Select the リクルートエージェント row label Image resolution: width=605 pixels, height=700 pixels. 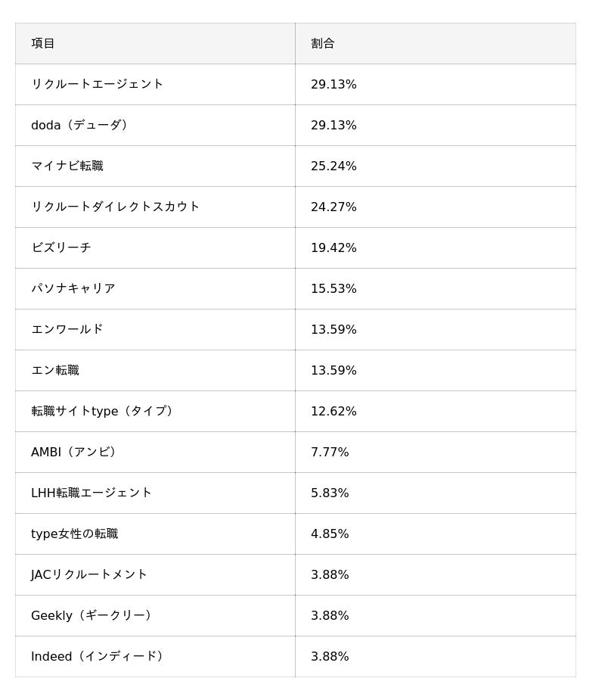(x=97, y=84)
